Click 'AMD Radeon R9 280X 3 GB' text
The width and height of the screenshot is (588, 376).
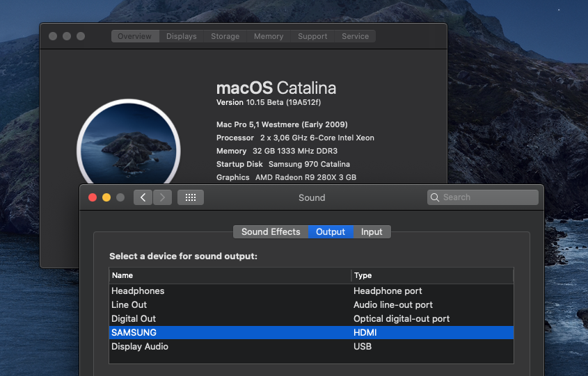click(x=305, y=177)
